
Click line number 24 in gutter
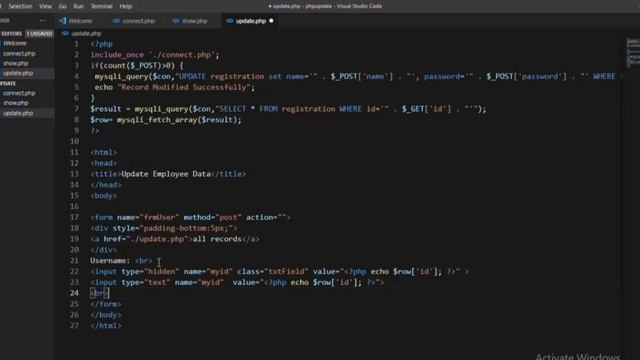[74, 293]
